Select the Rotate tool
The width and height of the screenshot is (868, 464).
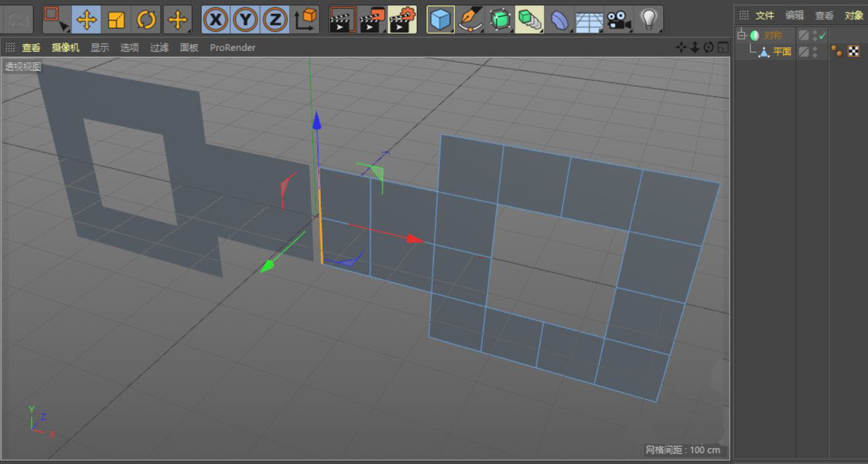pyautogui.click(x=146, y=20)
